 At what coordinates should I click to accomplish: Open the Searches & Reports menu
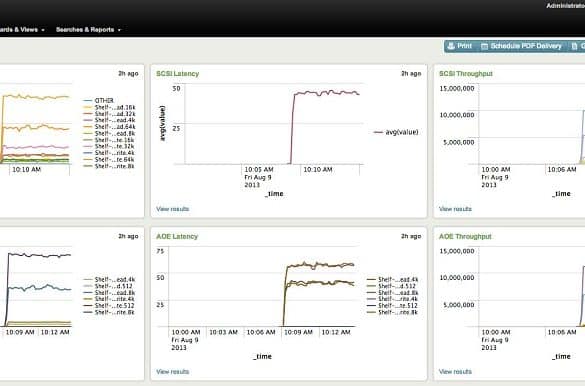88,29
